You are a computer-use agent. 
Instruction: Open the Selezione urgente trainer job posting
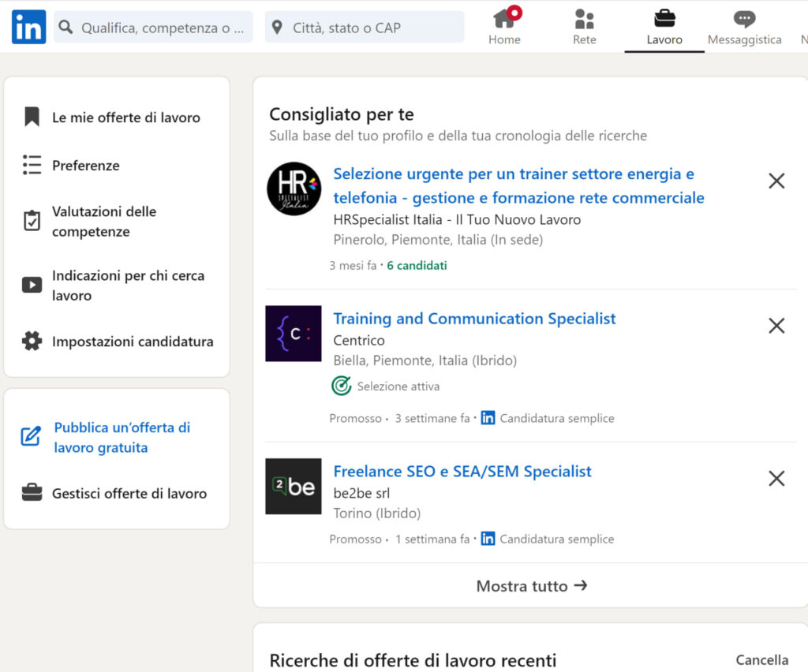point(518,185)
